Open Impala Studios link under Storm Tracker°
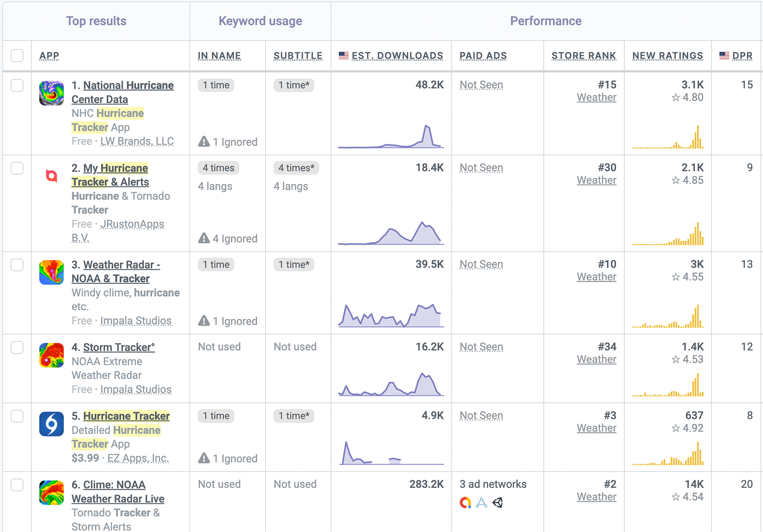This screenshot has width=763, height=532. (x=136, y=389)
